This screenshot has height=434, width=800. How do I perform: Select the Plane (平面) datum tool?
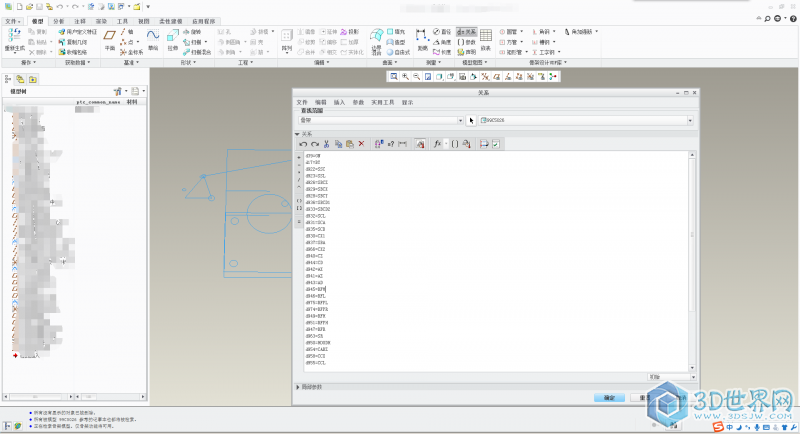[110, 40]
